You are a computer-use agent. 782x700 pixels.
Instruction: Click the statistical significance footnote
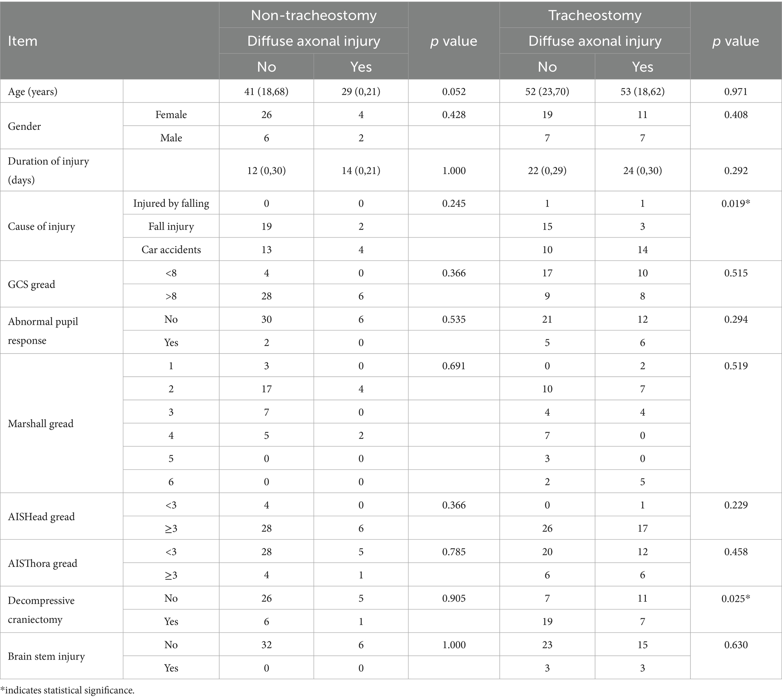68,691
